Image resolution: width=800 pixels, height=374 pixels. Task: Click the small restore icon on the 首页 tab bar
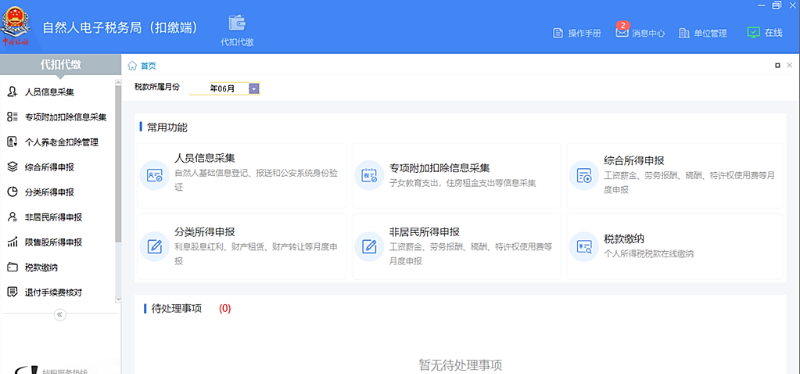778,65
